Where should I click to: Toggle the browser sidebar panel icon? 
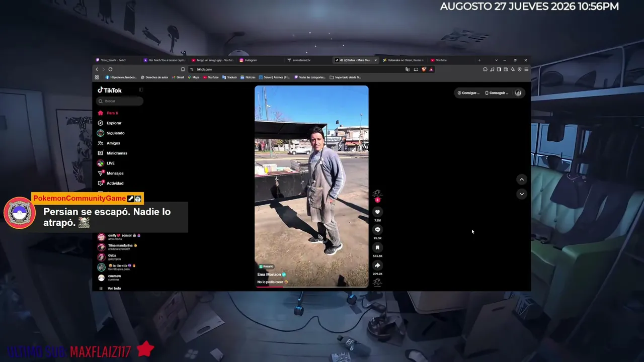499,69
